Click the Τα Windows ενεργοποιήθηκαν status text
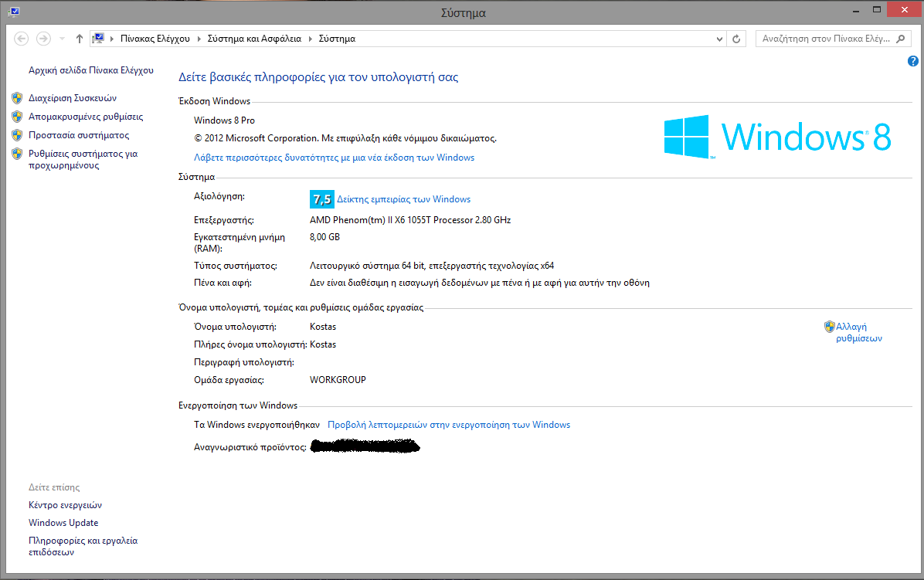 coord(257,425)
